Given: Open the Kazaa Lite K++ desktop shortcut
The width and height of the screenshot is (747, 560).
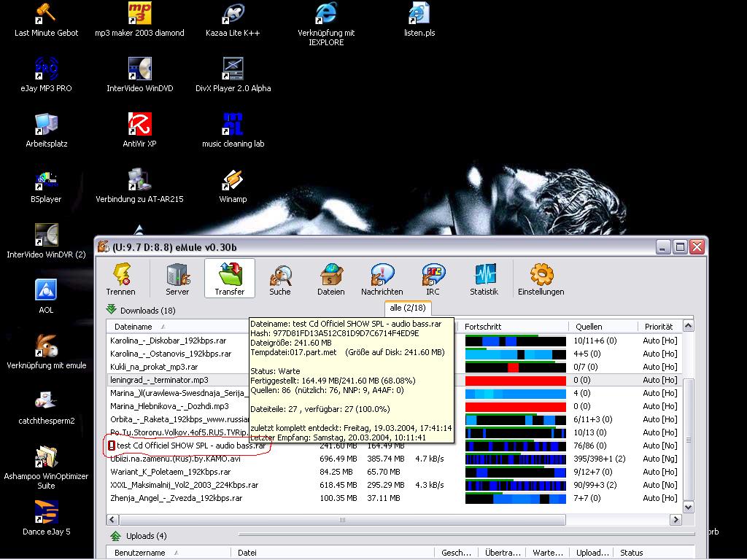Looking at the screenshot, I should click(x=233, y=19).
